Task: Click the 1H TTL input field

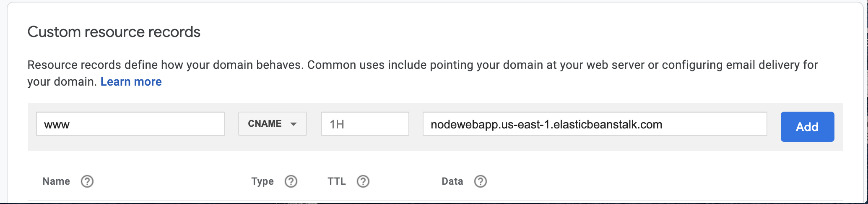Action: pos(365,124)
